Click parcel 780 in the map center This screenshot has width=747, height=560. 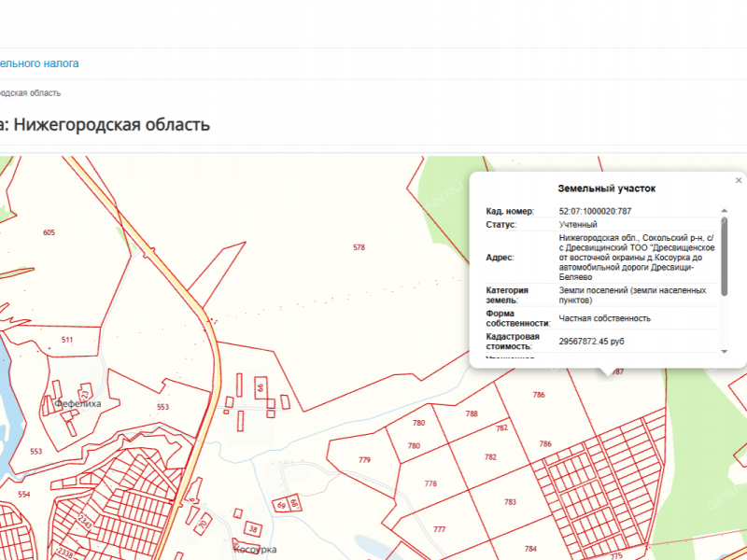[418, 423]
